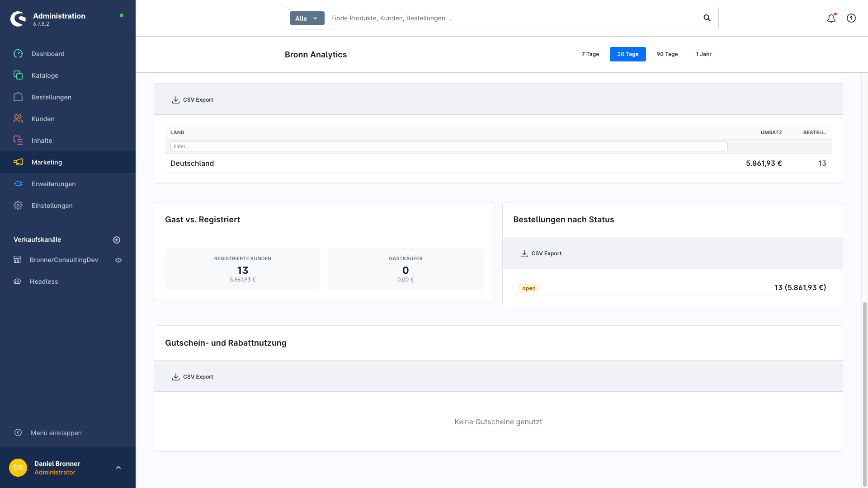Open Bestellungen menu item
This screenshot has height=488, width=868.
51,97
